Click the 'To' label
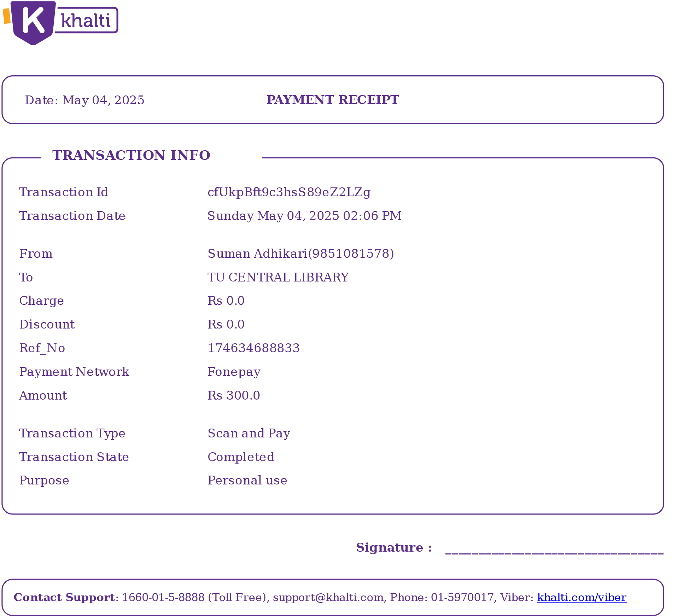Screen dimensions: 695x616 coord(26,277)
